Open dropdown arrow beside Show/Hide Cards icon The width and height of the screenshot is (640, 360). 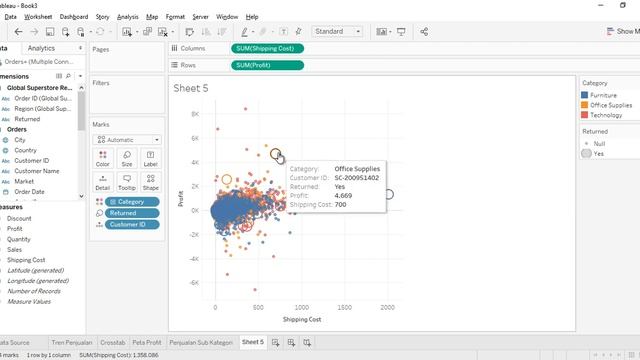(391, 32)
